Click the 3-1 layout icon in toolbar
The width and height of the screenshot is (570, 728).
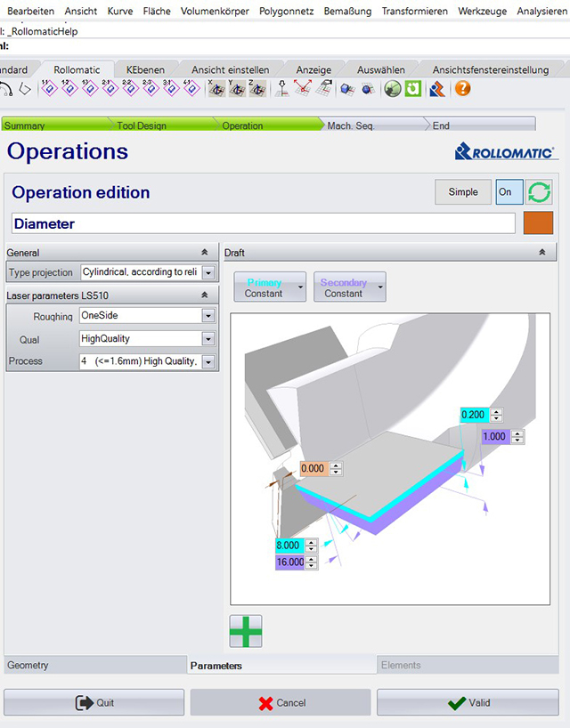tap(171, 88)
